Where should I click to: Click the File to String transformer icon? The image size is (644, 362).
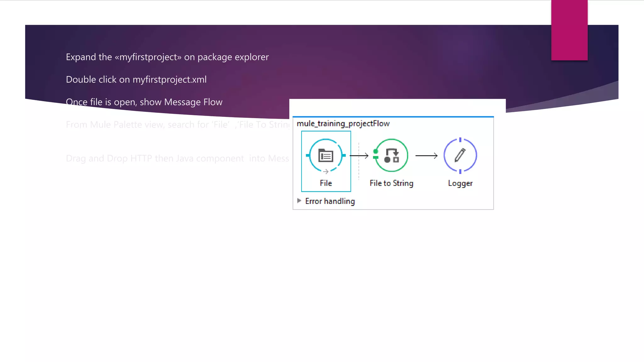[x=391, y=155]
